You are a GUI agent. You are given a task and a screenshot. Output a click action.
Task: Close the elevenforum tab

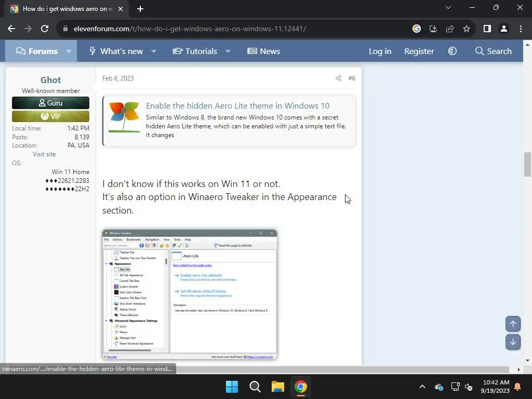(121, 9)
